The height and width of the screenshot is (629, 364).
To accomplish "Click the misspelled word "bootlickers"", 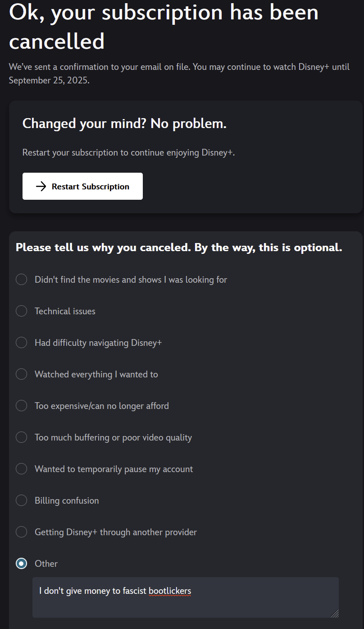I will coord(170,591).
